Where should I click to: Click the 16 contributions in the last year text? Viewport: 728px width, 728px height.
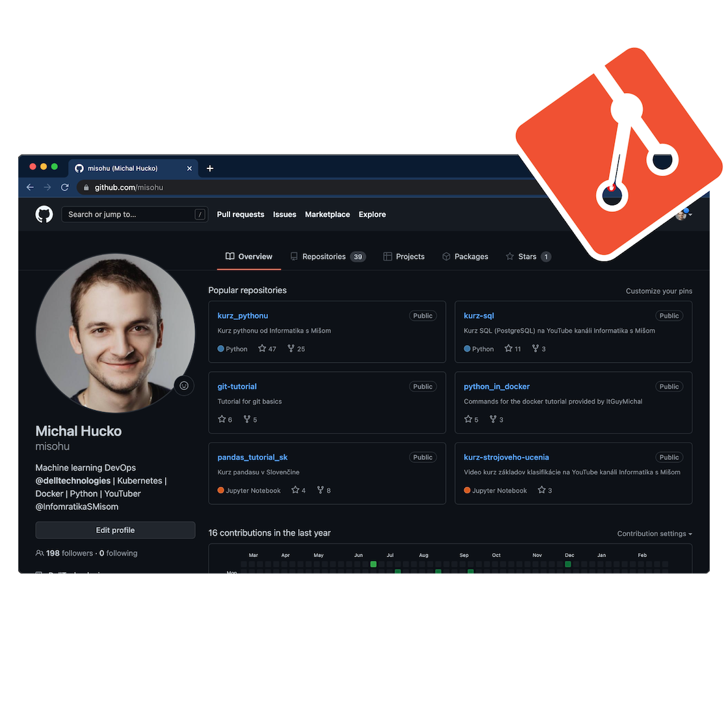[x=269, y=533]
